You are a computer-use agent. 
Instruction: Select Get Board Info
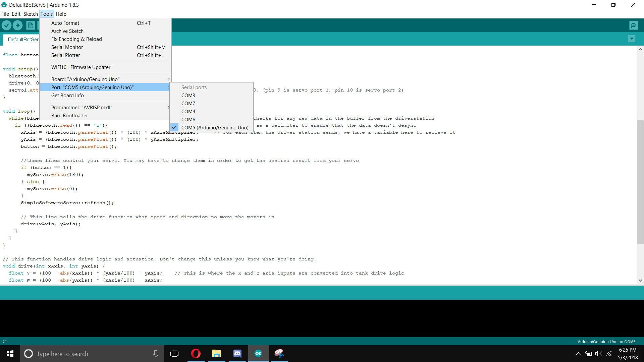[x=105, y=96]
